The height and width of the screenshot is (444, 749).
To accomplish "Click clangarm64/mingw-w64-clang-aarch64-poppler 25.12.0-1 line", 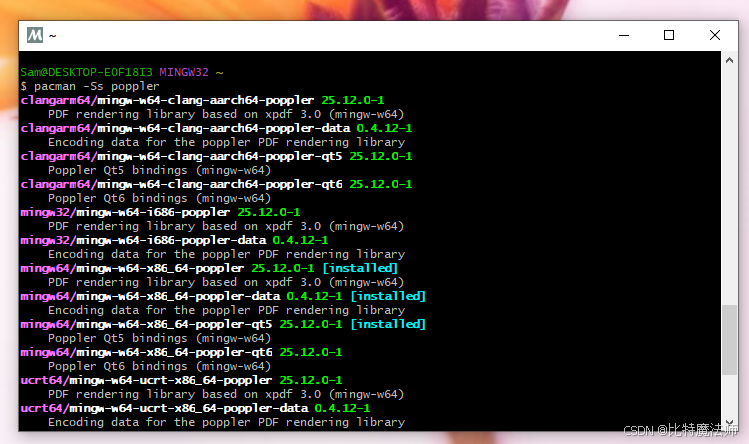I will coord(202,100).
